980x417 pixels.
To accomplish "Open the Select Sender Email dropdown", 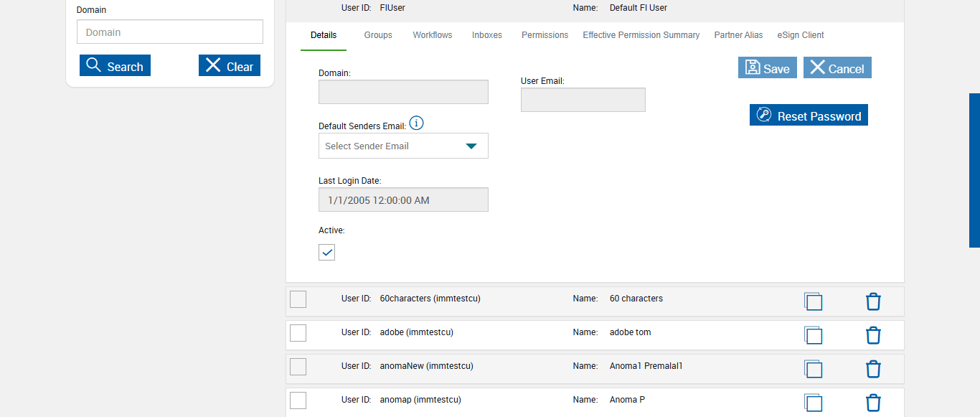I will (x=403, y=146).
